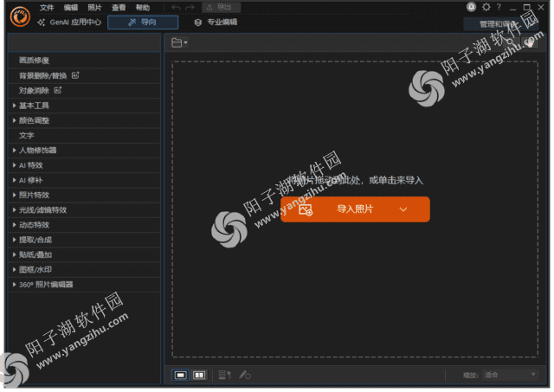Click the help question mark icon

pyautogui.click(x=499, y=7)
